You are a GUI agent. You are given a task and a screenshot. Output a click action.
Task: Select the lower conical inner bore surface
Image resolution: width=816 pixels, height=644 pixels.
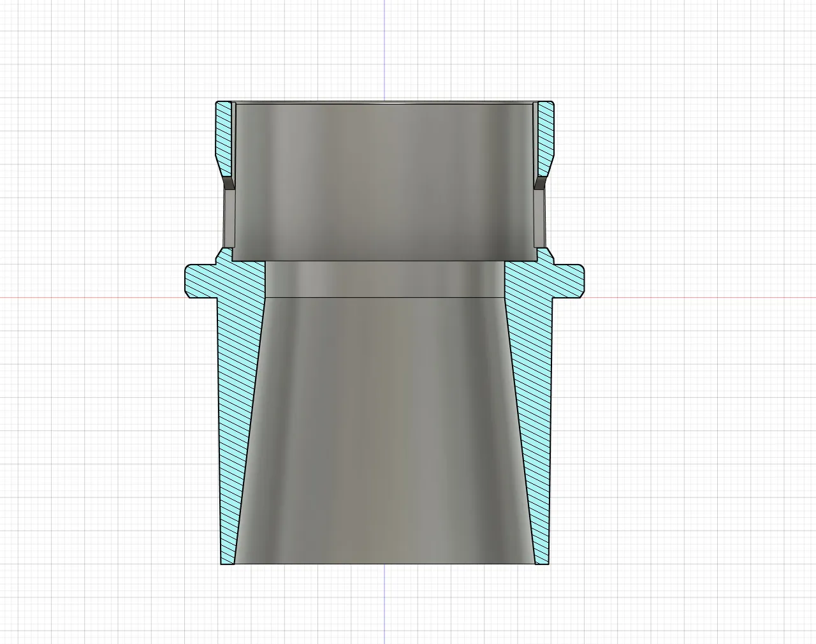[384, 430]
